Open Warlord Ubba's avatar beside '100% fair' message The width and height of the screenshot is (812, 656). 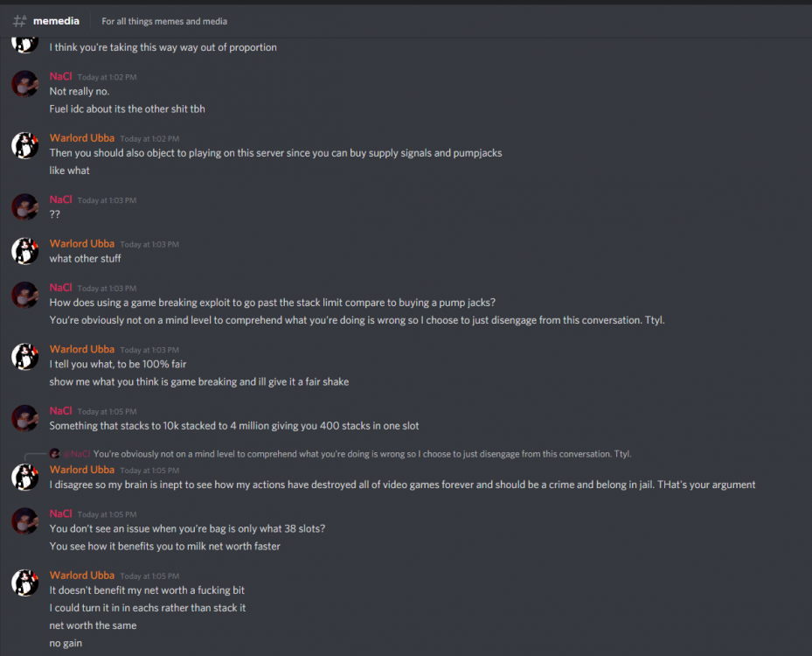[24, 356]
